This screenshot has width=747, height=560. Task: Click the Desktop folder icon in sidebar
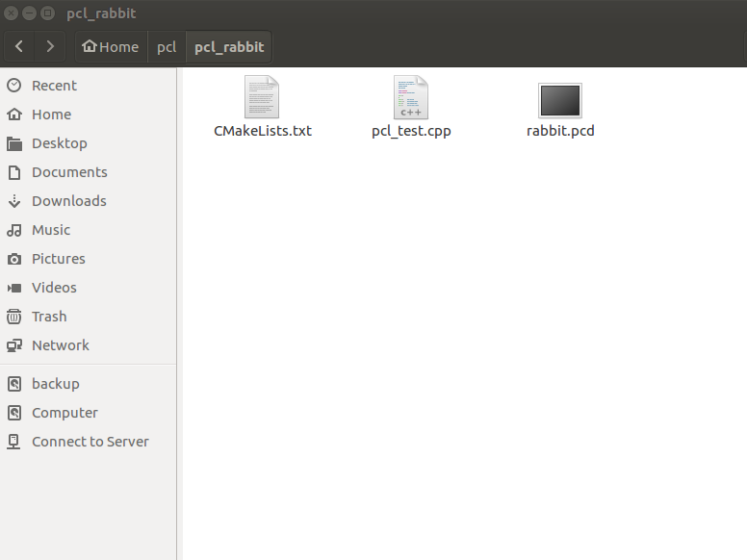[x=14, y=143]
